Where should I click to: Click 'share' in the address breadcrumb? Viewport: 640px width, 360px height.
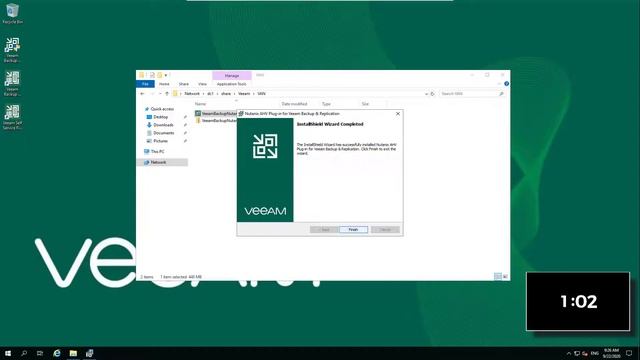click(x=226, y=94)
